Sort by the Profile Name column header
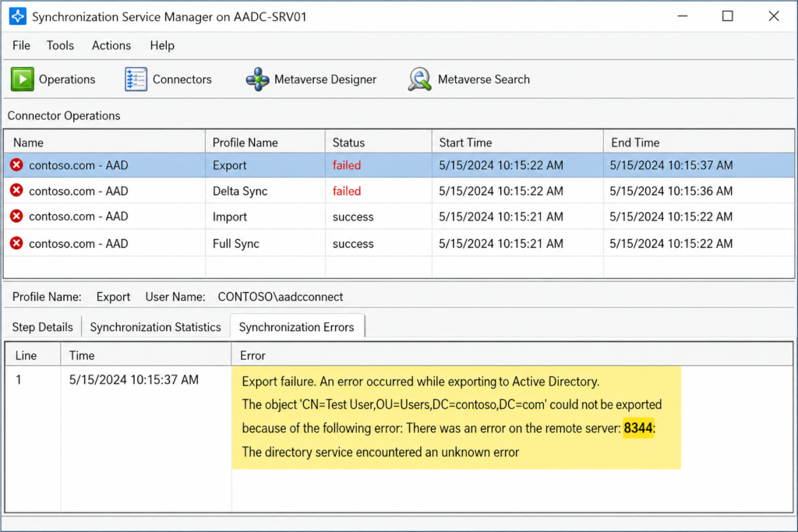 [265, 143]
